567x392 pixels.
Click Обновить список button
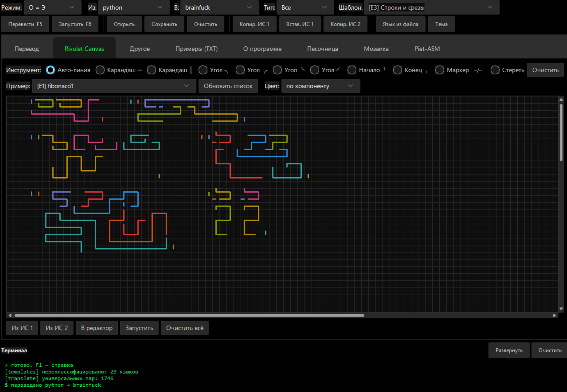228,86
